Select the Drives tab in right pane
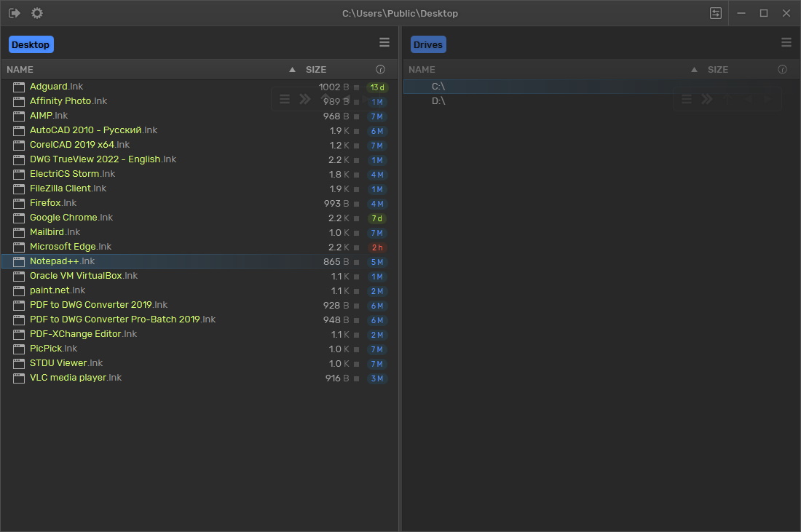801x532 pixels. pyautogui.click(x=427, y=44)
